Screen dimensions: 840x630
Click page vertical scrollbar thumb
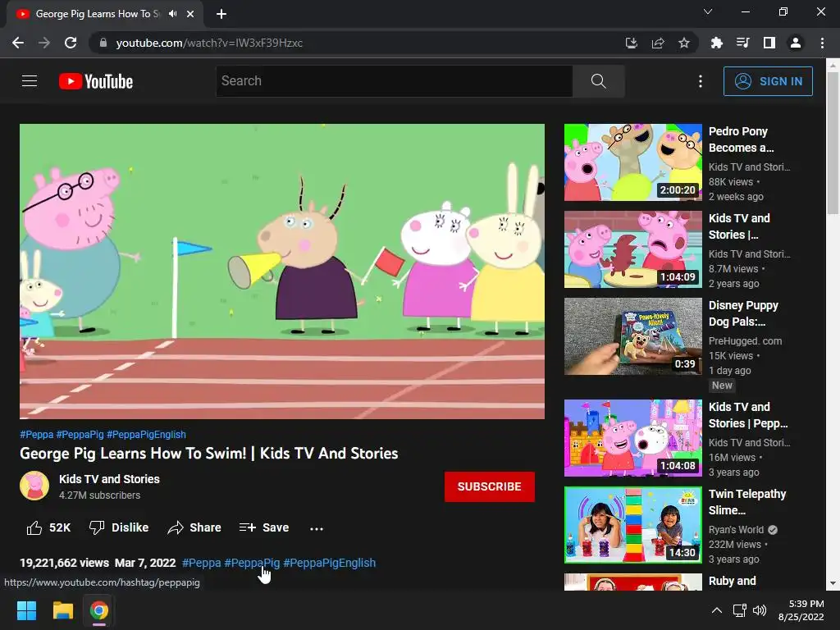tap(833, 143)
